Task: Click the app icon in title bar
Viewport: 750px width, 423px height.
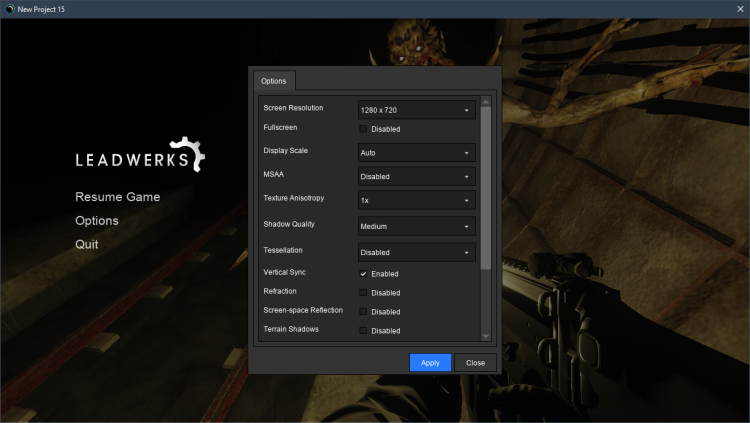Action: click(x=8, y=8)
